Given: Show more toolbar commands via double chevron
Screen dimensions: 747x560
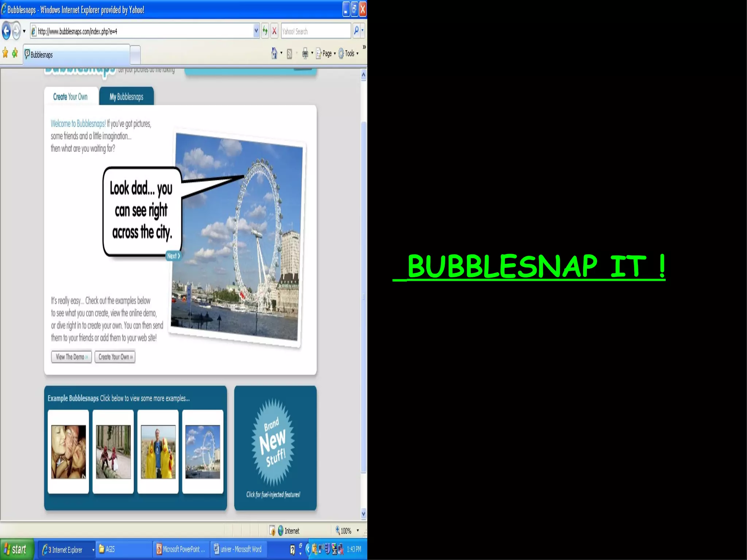Looking at the screenshot, I should (x=364, y=47).
